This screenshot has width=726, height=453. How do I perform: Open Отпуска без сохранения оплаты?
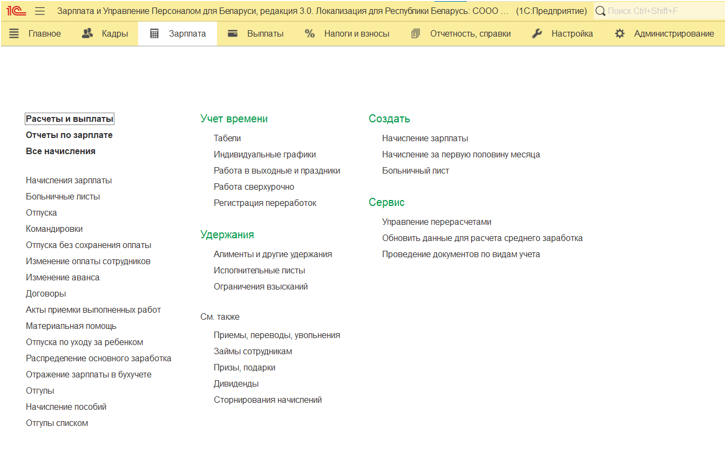coord(88,245)
